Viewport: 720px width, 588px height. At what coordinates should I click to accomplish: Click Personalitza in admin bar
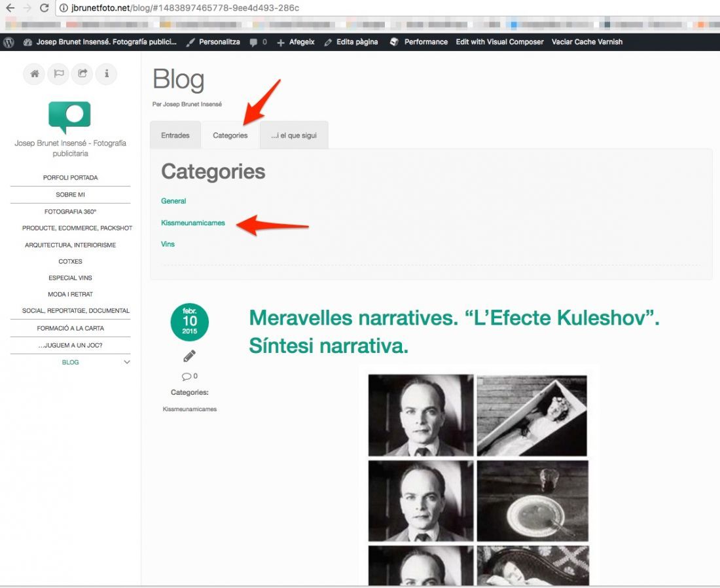[213, 42]
